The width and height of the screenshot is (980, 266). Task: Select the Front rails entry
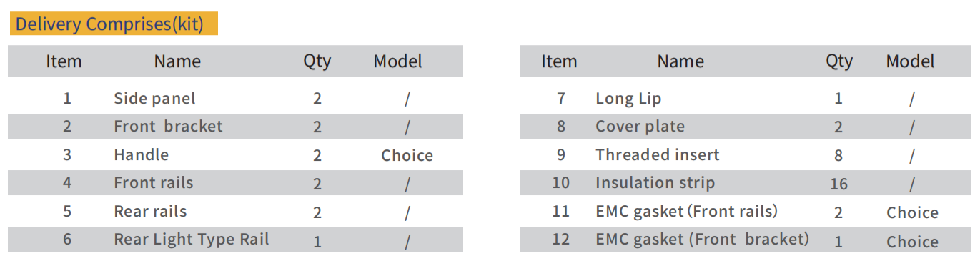pos(154,183)
